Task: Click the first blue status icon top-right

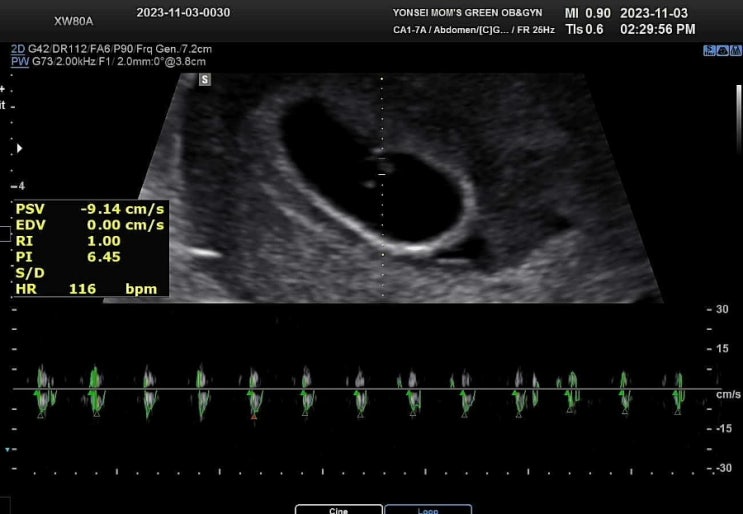Action: [709, 50]
